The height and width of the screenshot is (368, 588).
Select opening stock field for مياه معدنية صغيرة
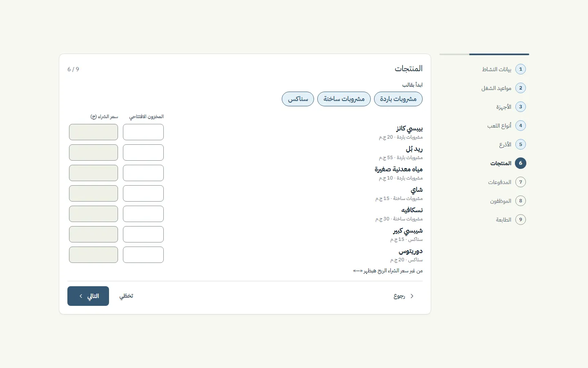coord(143,173)
